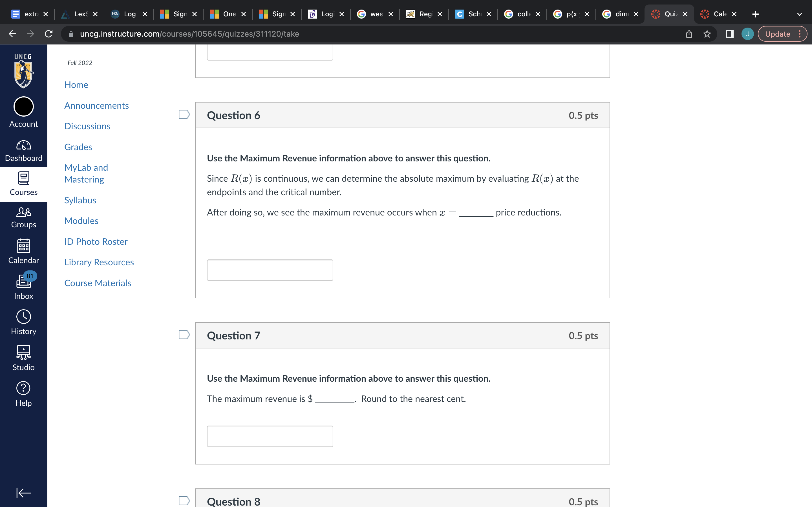Screen dimensions: 812x507
Task: Open Canvas Inbox with 81 badge
Action: [23, 286]
